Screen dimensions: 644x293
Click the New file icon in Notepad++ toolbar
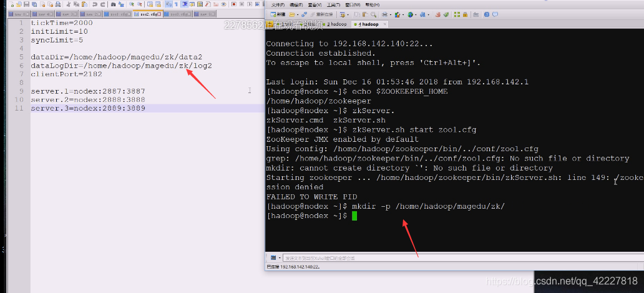click(x=11, y=4)
